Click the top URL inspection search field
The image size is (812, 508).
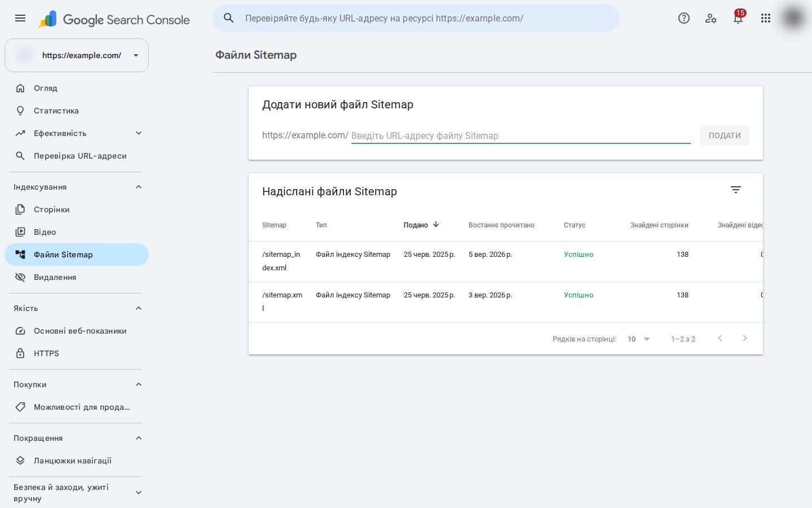416,18
